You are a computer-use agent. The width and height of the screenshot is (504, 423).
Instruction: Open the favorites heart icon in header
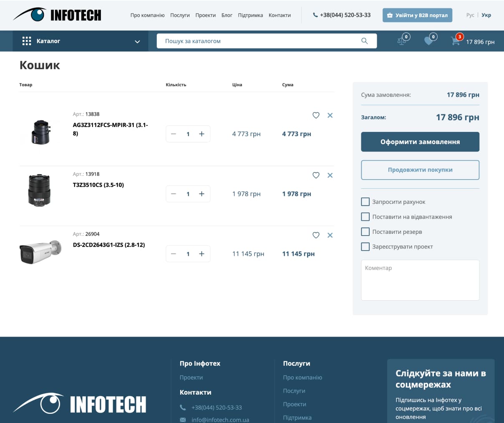[428, 41]
